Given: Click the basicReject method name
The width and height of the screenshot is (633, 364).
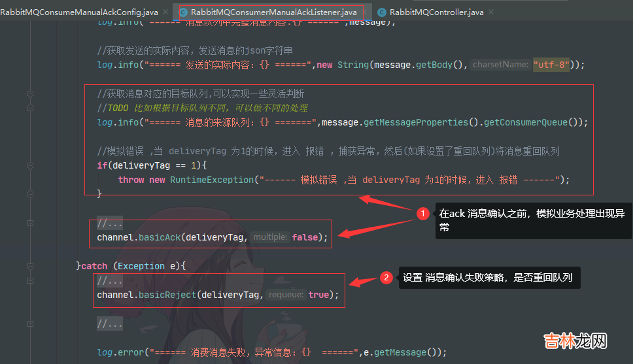Looking at the screenshot, I should point(167,295).
